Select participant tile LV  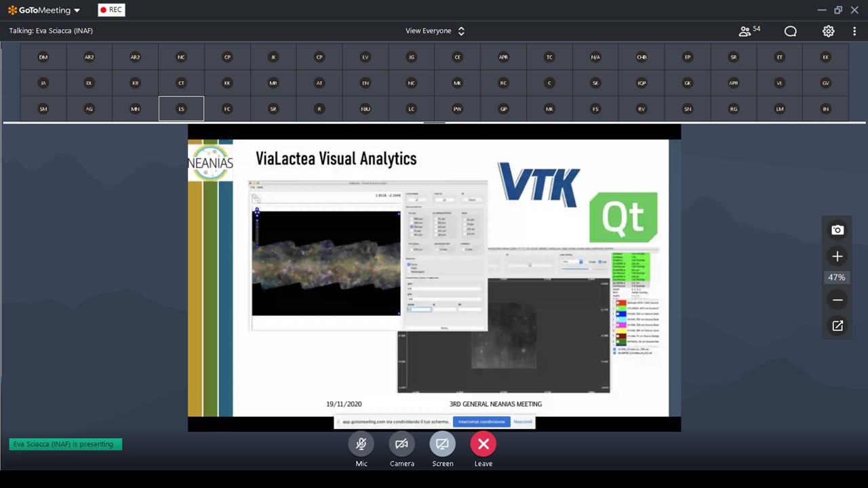tap(366, 58)
